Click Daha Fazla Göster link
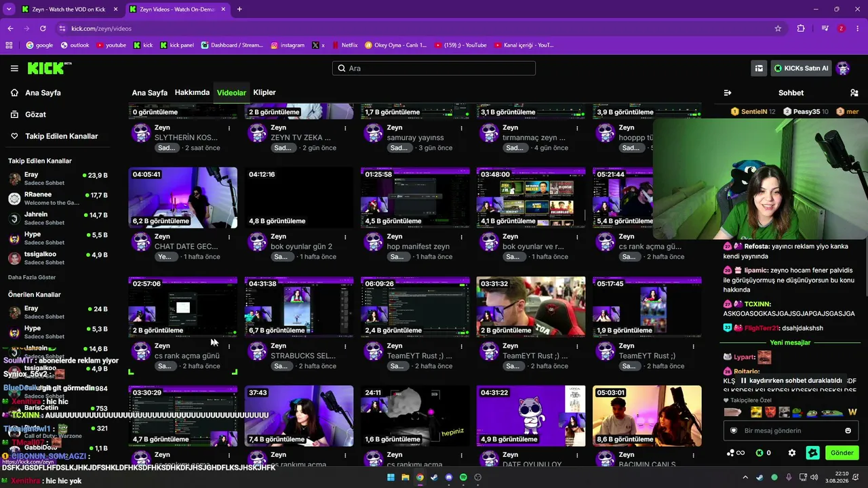Screen dimensions: 868x488 [32, 277]
